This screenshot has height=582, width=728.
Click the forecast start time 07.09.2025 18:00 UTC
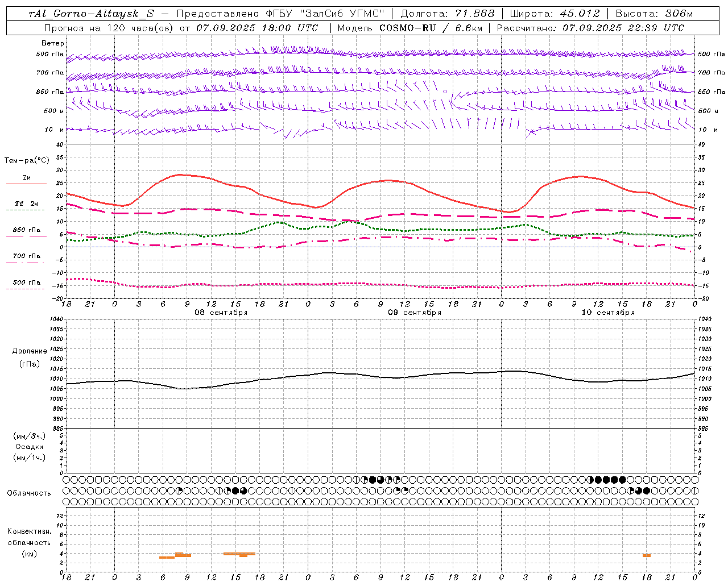tap(257, 28)
